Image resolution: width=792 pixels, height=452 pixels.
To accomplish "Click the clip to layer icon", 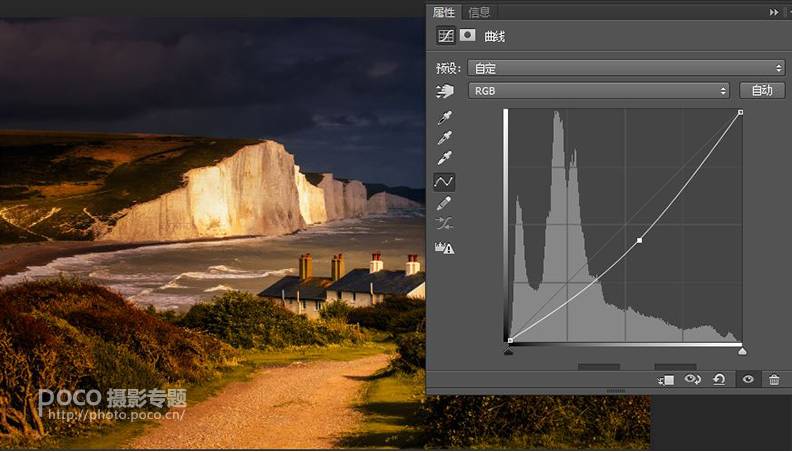I will [666, 380].
